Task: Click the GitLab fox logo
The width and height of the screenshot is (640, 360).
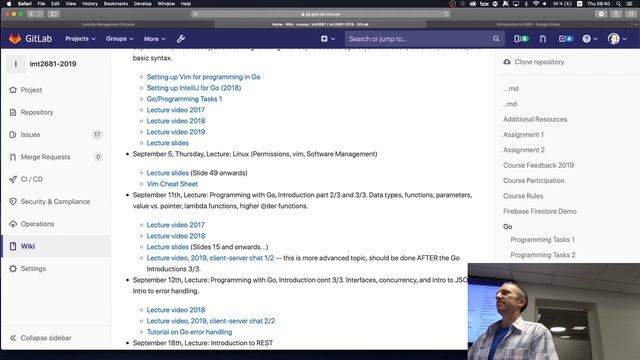Action: [15, 39]
